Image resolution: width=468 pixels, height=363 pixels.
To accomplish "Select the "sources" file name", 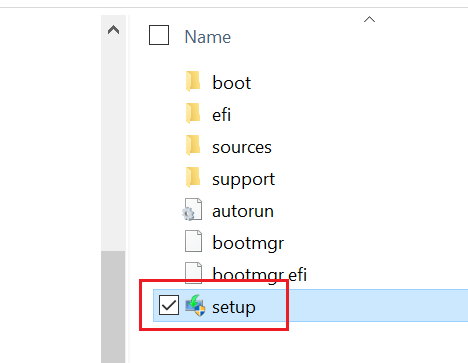I will (242, 147).
